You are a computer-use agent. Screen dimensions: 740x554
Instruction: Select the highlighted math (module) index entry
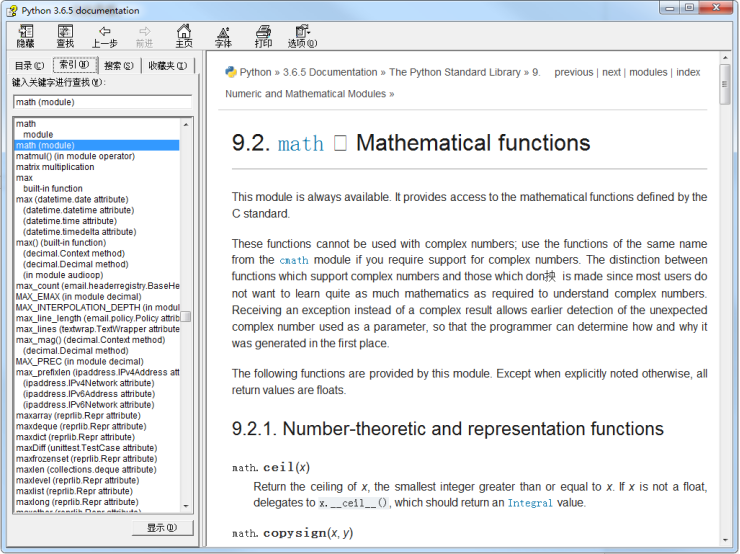pyautogui.click(x=97, y=145)
